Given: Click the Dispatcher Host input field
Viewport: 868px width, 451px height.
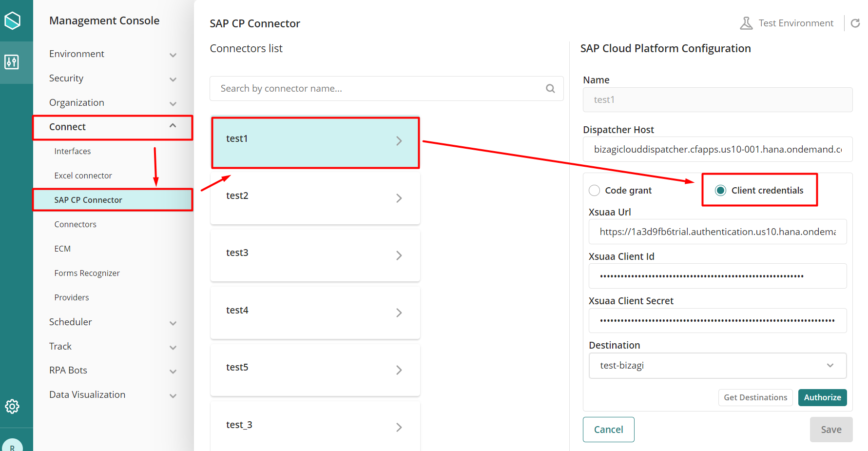Looking at the screenshot, I should [x=717, y=149].
